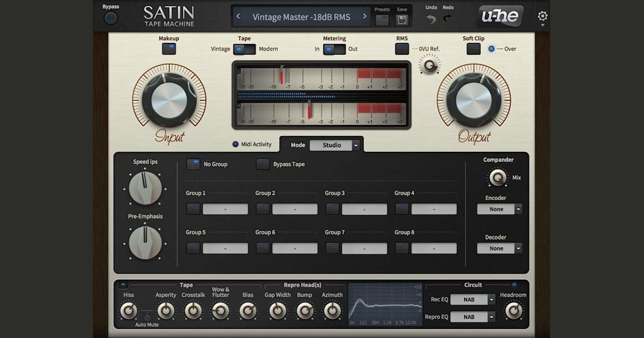Open the Encoder dropdown set to None
This screenshot has width=644, height=338.
click(499, 209)
